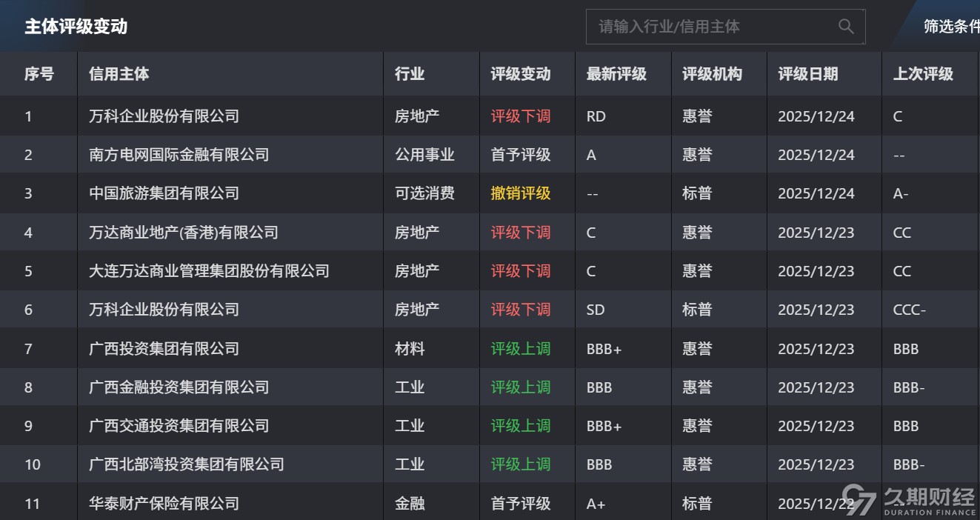Sort by the 信用主体 column header
The width and height of the screenshot is (980, 520).
pos(119,74)
